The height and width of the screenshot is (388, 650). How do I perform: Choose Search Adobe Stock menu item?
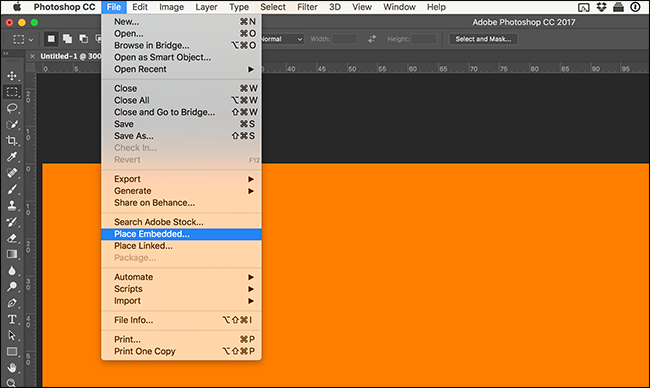coord(181,222)
